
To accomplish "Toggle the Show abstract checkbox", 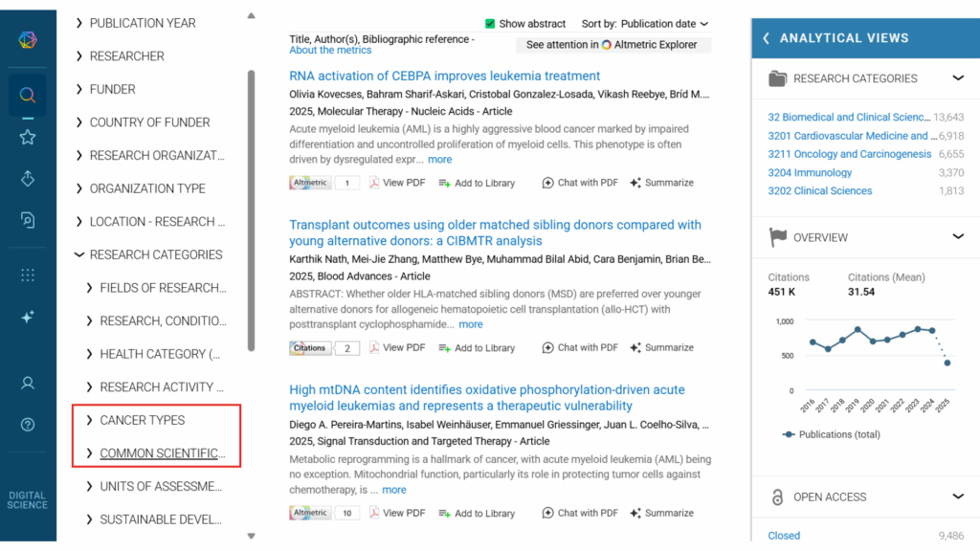I will [490, 24].
